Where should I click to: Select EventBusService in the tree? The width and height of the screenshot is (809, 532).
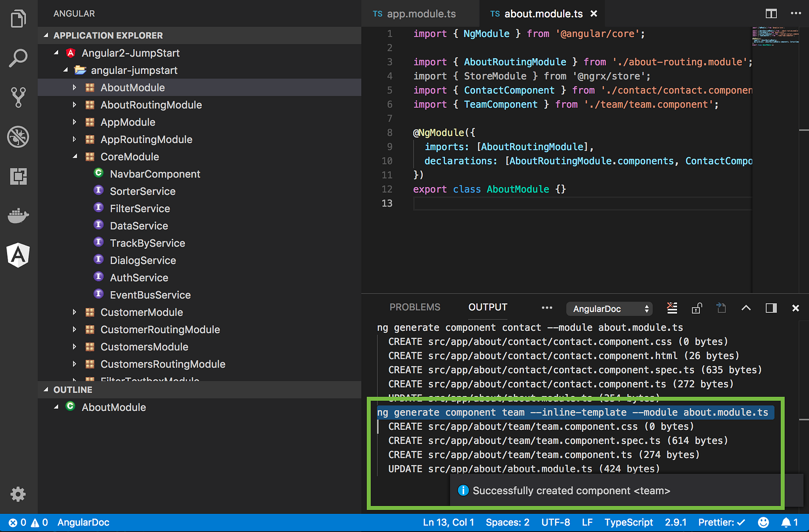[x=199, y=295]
